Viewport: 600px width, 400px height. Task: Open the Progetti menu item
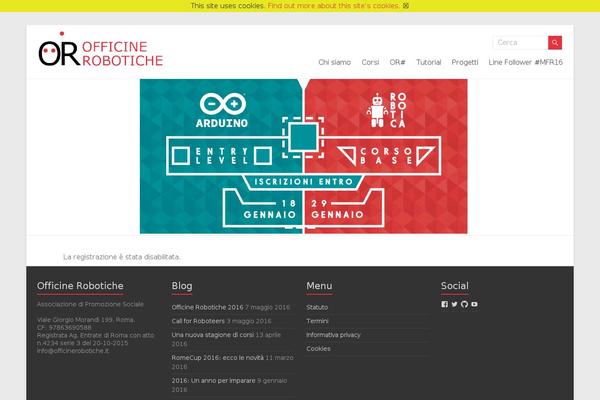point(465,62)
